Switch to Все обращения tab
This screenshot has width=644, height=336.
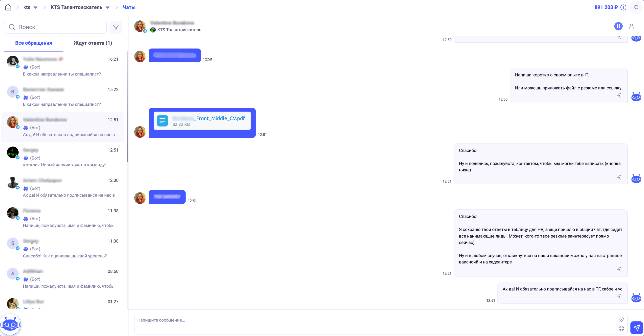tap(34, 43)
